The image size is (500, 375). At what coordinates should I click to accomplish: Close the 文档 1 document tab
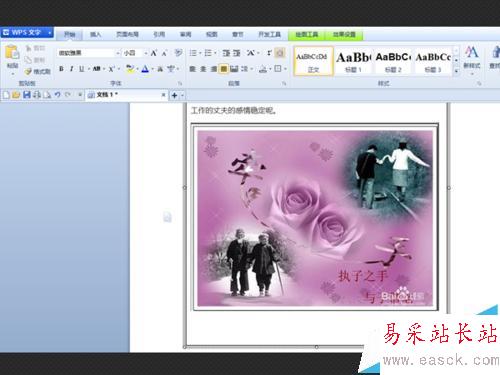click(x=163, y=95)
